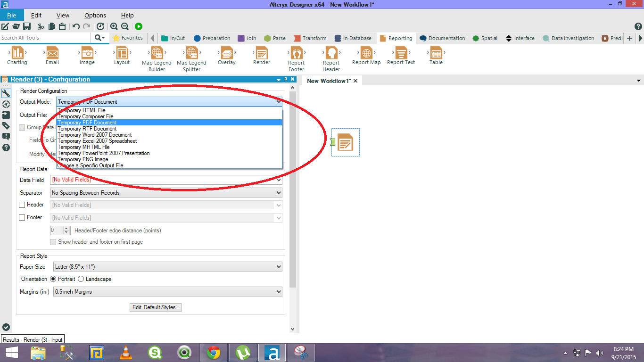This screenshot has width=644, height=362.
Task: Open the help question-mark icon top right
Action: [638, 26]
